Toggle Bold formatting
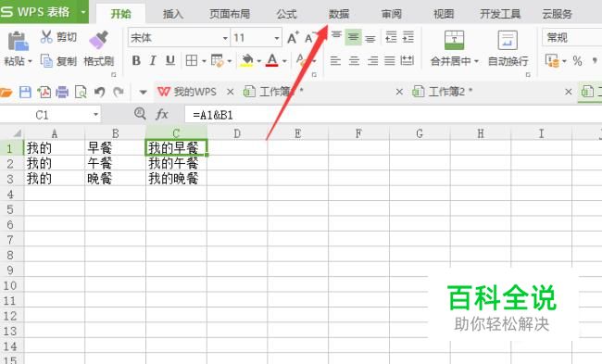Image resolution: width=602 pixels, height=364 pixels. click(x=136, y=61)
